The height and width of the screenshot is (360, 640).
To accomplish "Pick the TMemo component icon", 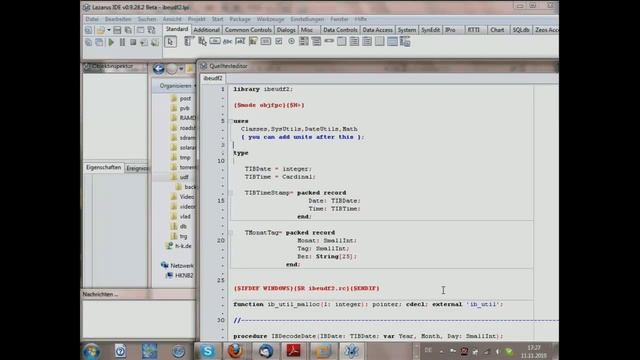I will pyautogui.click(x=253, y=41).
